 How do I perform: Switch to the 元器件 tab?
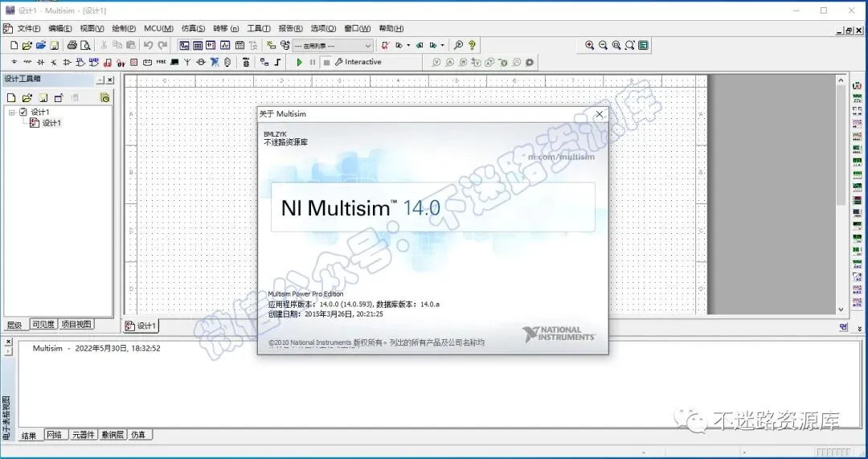click(x=84, y=435)
